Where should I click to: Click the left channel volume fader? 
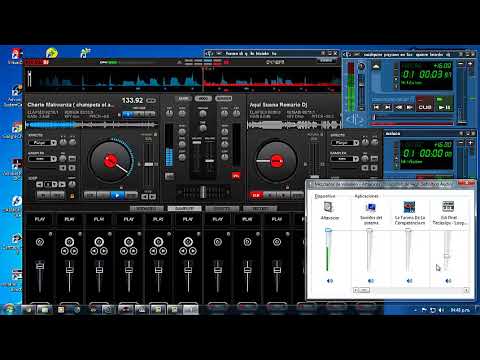(197, 143)
